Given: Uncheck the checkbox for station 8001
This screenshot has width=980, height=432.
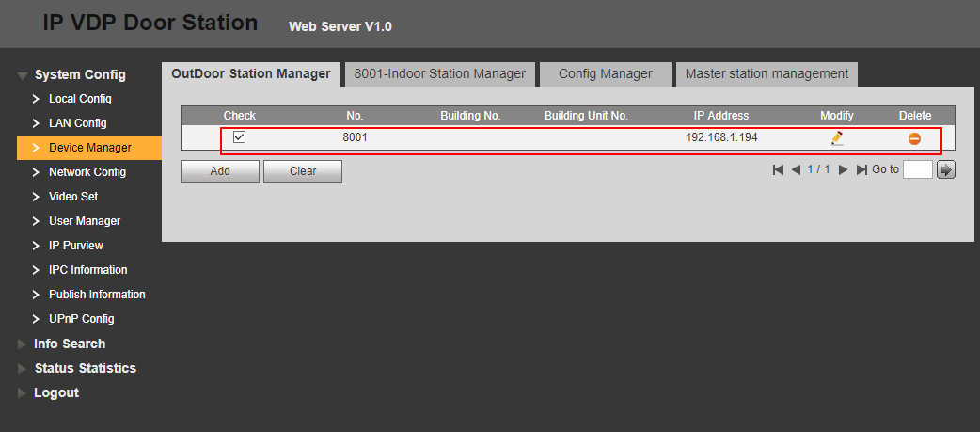Looking at the screenshot, I should [x=239, y=137].
